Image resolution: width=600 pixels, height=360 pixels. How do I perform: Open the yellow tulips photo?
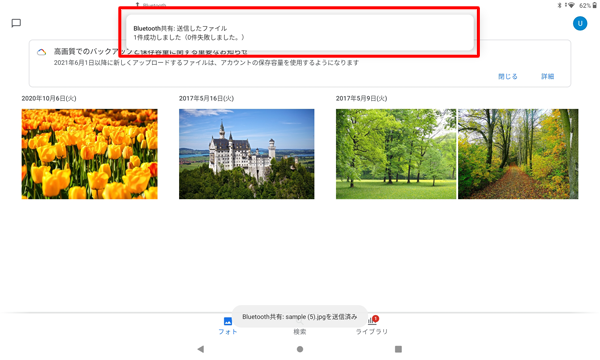tap(90, 154)
